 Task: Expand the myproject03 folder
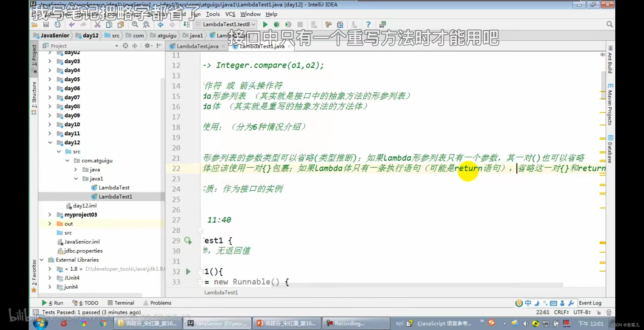coord(50,215)
